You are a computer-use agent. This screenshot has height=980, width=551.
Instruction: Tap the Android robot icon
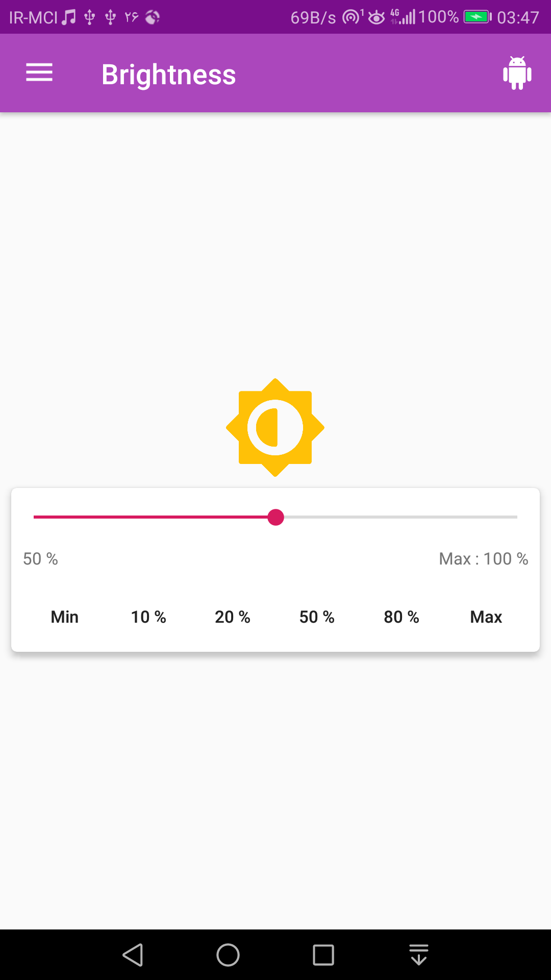coord(517,73)
